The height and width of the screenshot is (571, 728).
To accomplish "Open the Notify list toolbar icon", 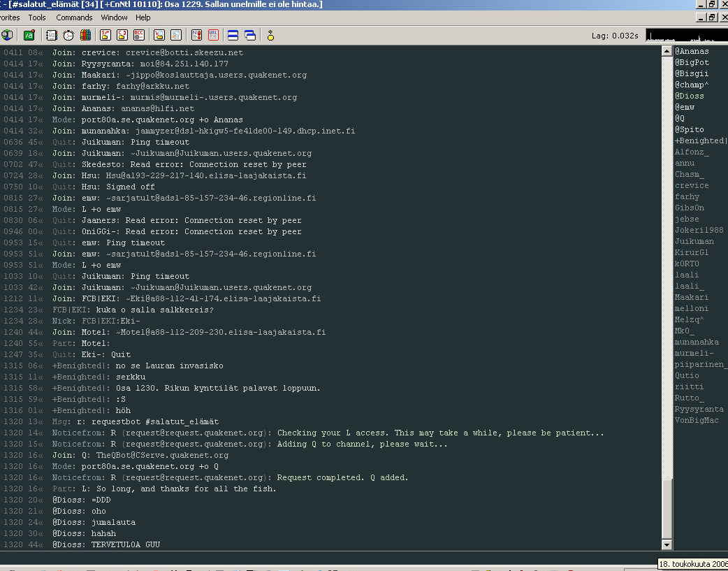I will [196, 36].
